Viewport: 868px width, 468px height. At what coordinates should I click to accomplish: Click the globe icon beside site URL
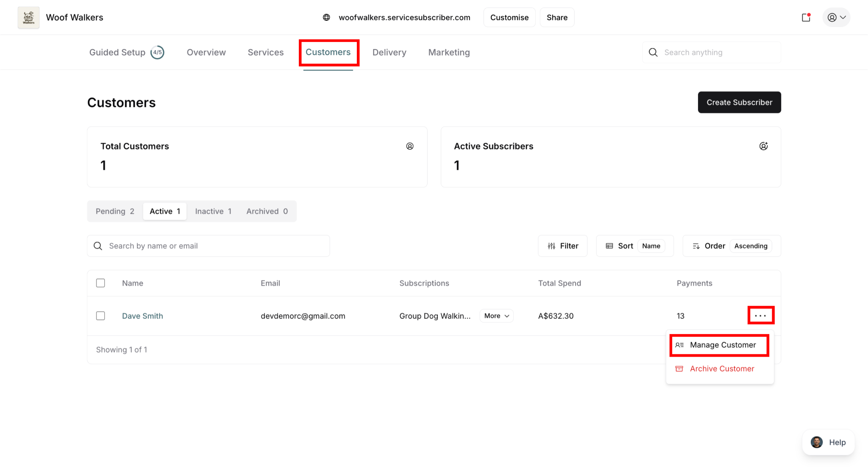pos(326,17)
